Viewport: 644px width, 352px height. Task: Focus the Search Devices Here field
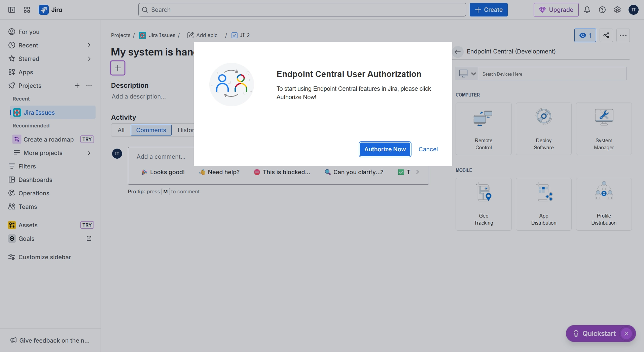[552, 74]
